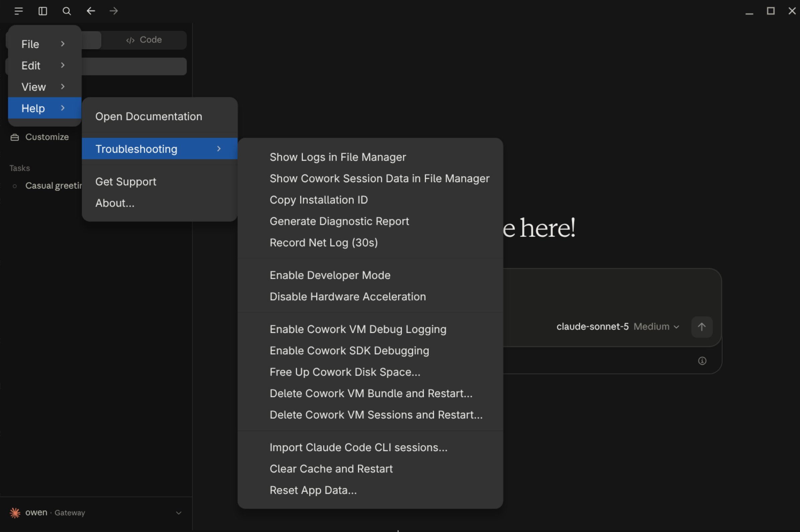
Task: Click the Troubleshooting submenu chevron
Action: [219, 149]
